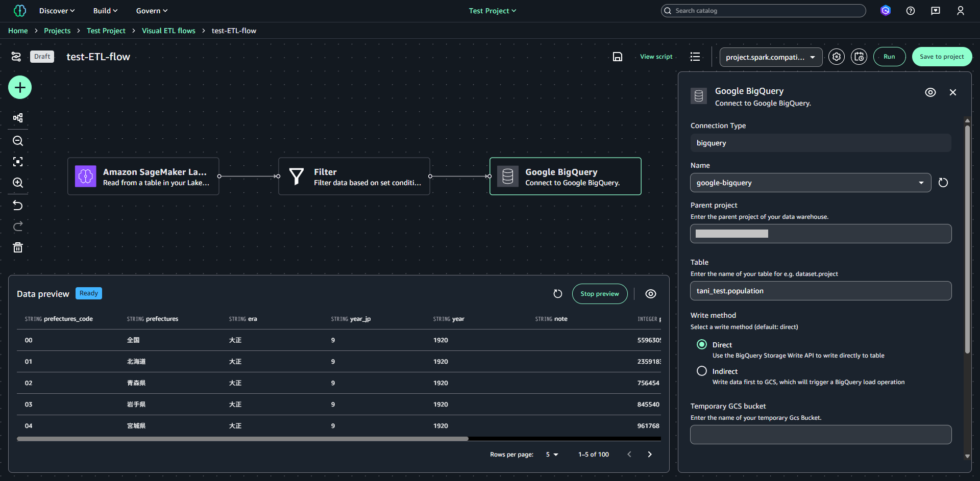Change Rows per page dropdown
Screen dimensions: 980x481
coord(552,454)
